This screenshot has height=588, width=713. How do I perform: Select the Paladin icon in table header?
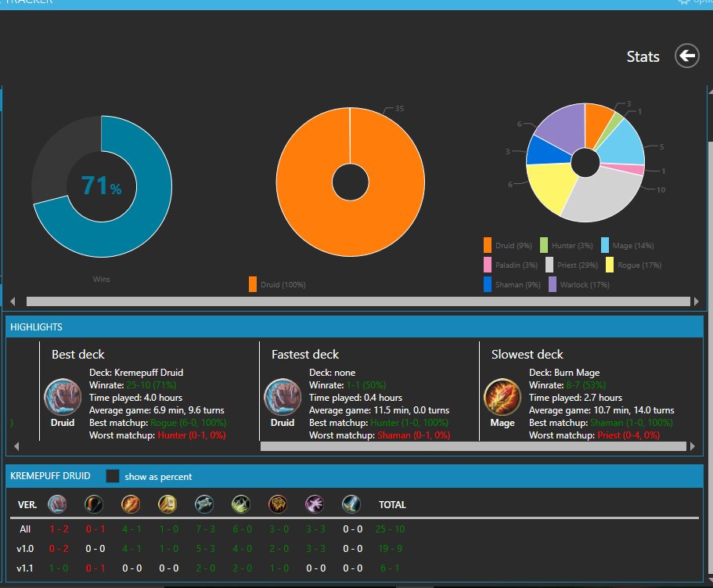pos(167,504)
